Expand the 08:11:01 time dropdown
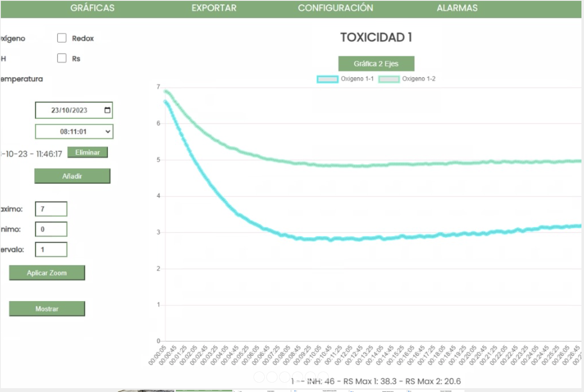This screenshot has width=584, height=392. point(74,132)
